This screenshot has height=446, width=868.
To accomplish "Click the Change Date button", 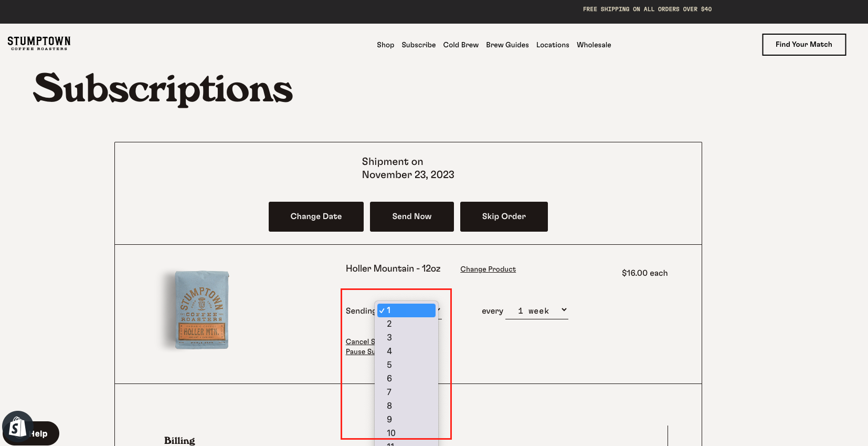I will 316,216.
